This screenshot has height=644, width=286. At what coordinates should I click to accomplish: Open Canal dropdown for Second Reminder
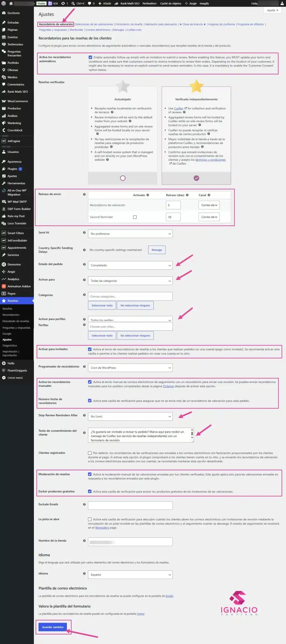(209, 217)
